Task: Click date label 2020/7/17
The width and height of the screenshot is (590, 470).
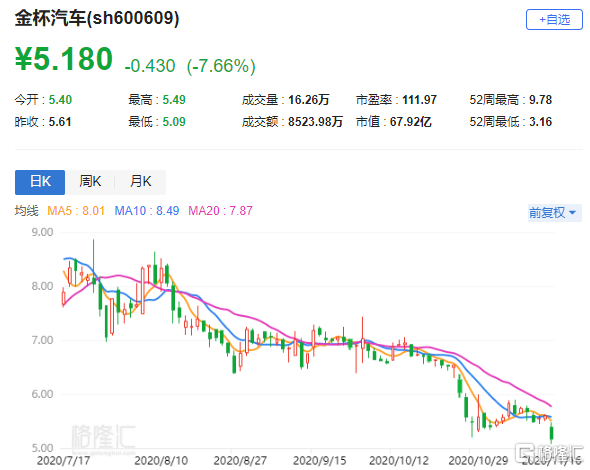Action: (x=64, y=461)
